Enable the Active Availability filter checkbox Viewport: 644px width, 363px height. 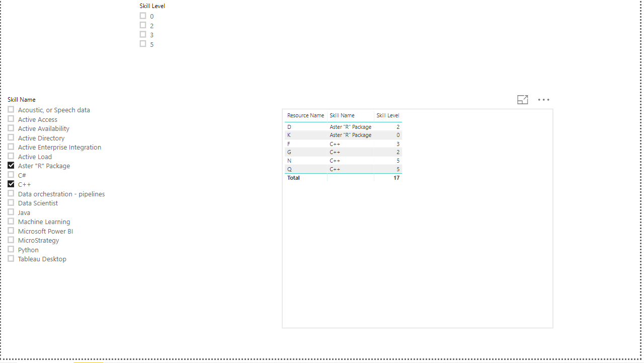coord(11,128)
